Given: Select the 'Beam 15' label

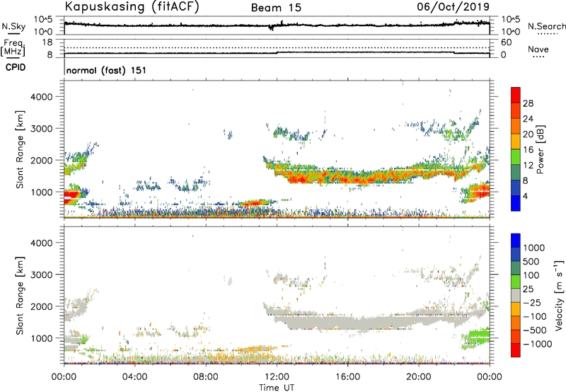Looking at the screenshot, I should [276, 8].
